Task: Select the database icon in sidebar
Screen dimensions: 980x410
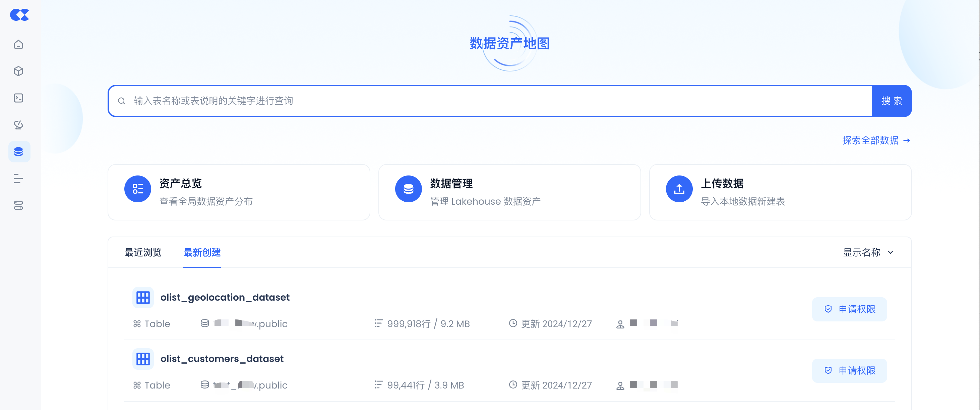Action: click(18, 152)
